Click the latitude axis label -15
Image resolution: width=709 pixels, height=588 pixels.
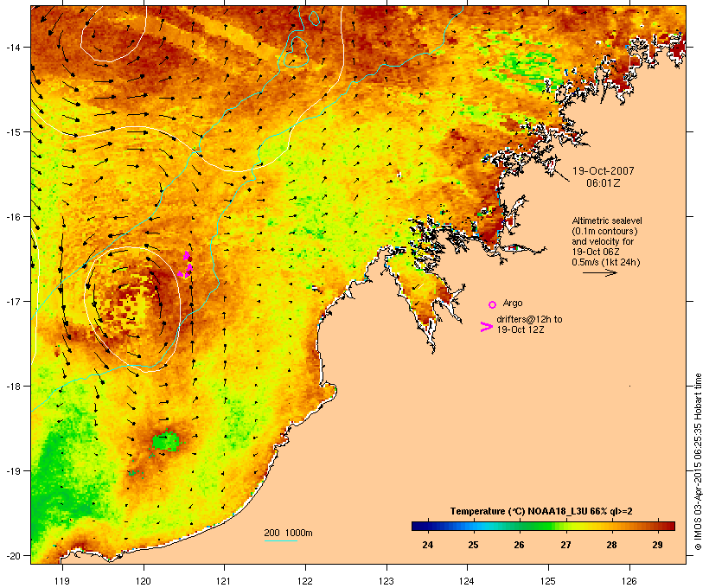click(12, 131)
